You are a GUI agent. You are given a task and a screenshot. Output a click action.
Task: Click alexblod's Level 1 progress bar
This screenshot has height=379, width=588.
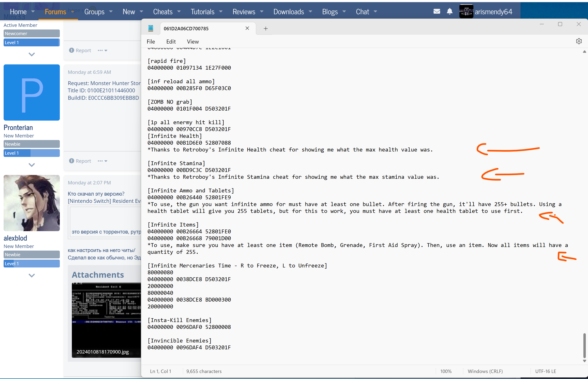click(32, 264)
